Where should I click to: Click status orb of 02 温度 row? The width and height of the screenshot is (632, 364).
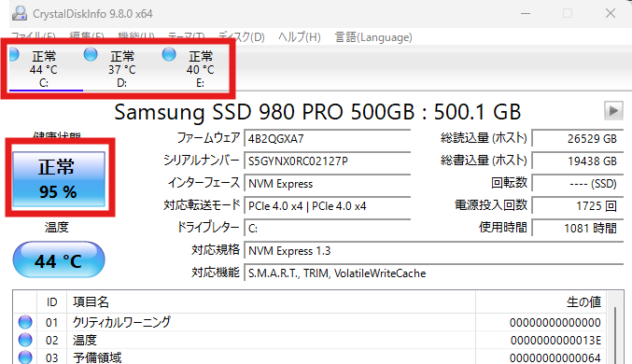coord(25,340)
